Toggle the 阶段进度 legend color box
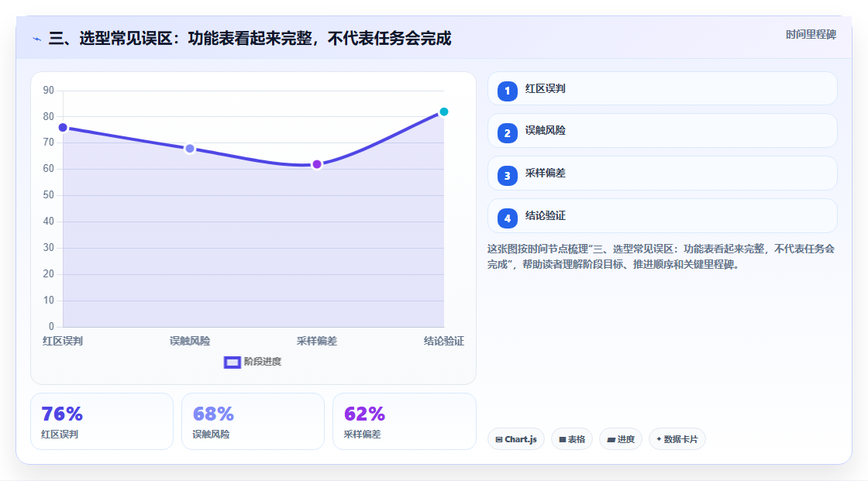 (x=232, y=362)
